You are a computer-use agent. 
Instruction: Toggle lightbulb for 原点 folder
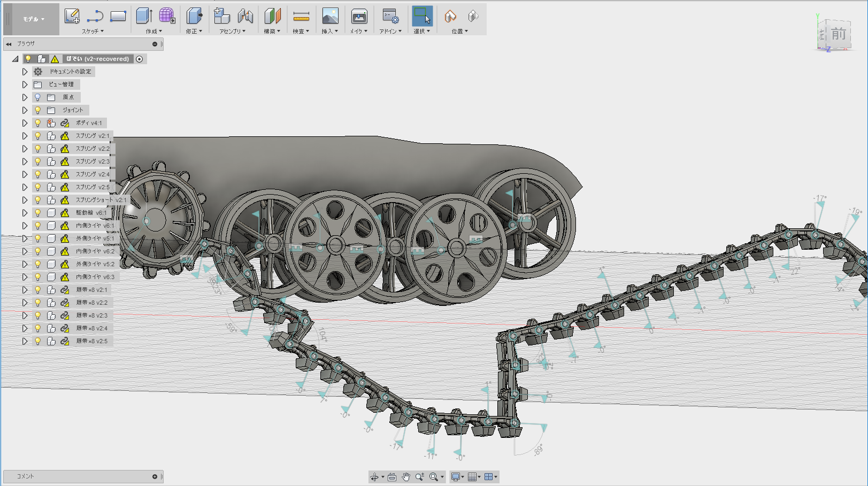37,97
